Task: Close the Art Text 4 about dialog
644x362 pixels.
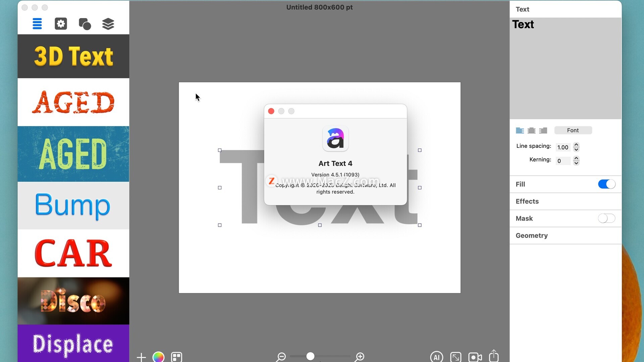Action: click(271, 111)
